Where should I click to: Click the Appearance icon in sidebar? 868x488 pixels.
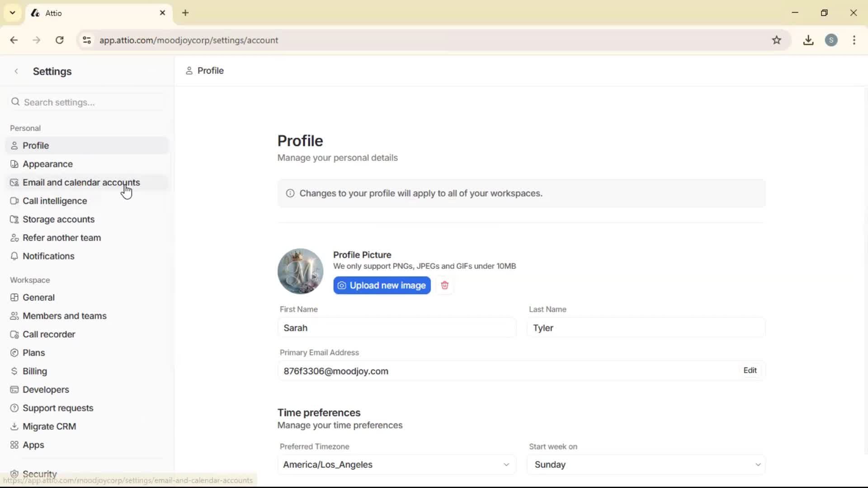tap(14, 164)
